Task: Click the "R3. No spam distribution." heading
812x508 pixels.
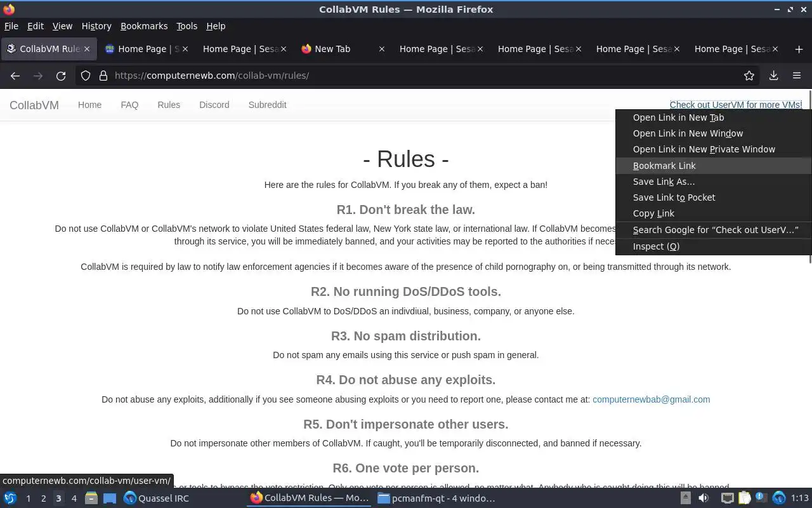Action: click(406, 336)
